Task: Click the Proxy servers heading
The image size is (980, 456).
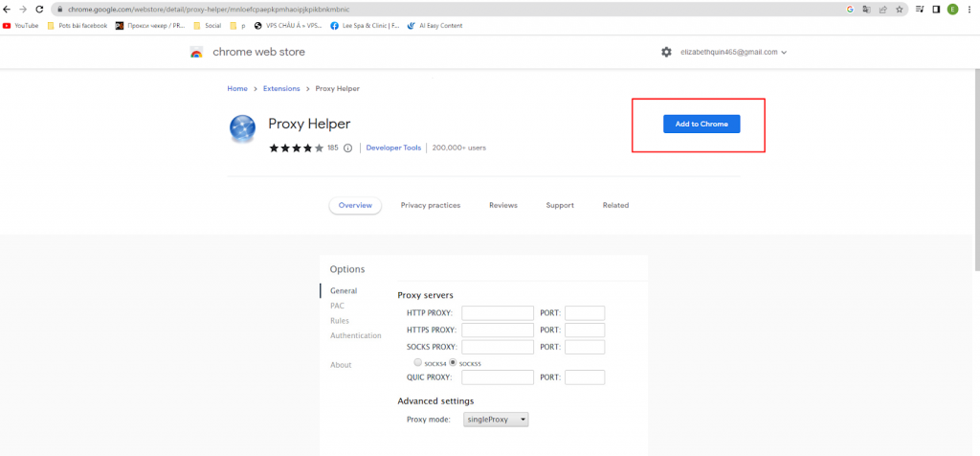Action: [x=426, y=295]
